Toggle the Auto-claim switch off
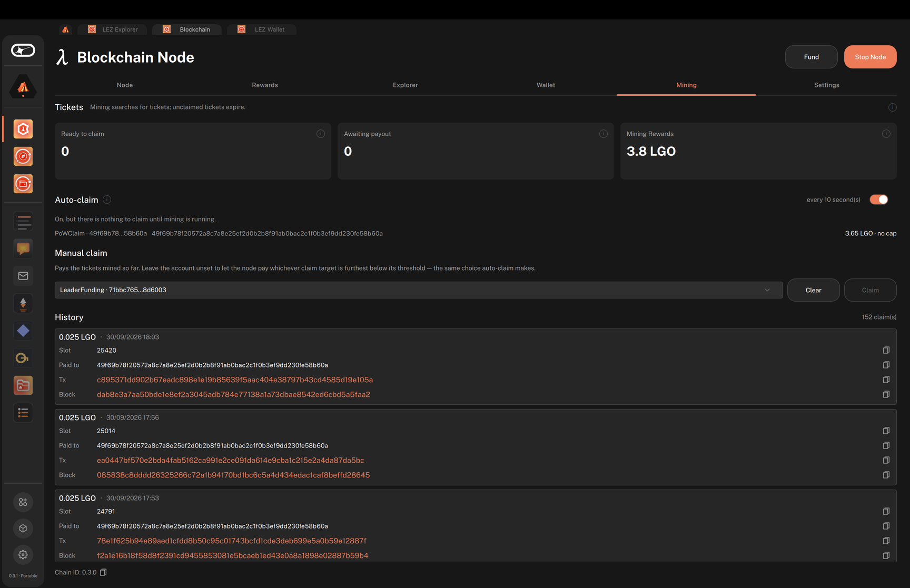The width and height of the screenshot is (910, 588). point(879,200)
